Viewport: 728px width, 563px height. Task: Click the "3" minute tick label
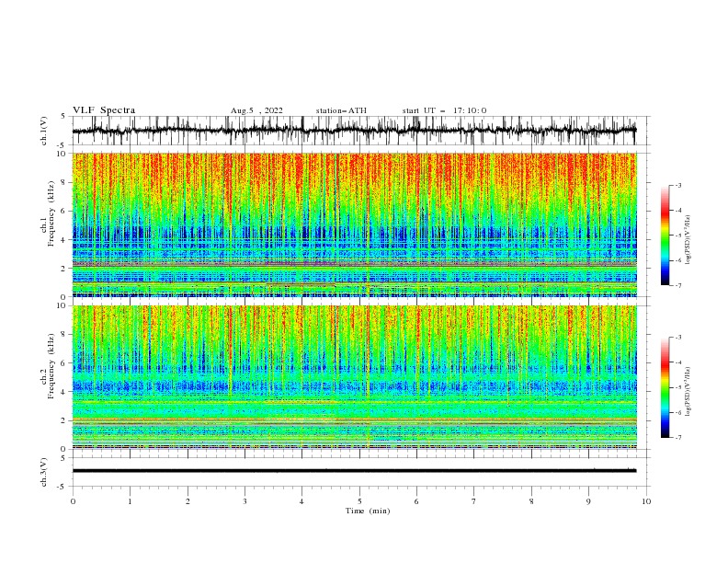[245, 501]
